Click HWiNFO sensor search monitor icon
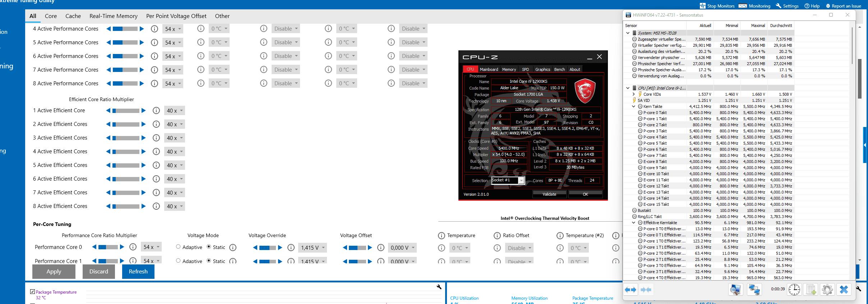Viewport: 868px width, 304px height. pos(735,290)
